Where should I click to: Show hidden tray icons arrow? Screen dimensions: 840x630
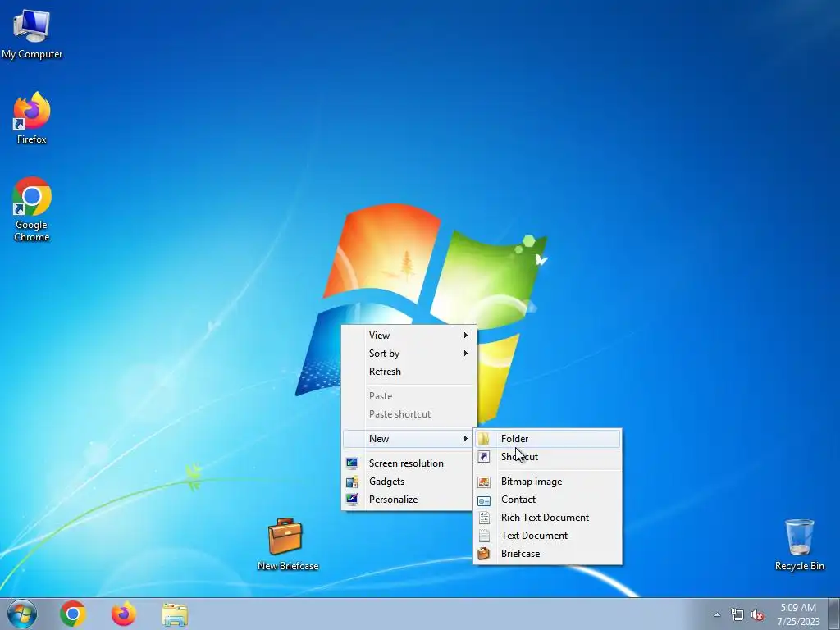717,615
